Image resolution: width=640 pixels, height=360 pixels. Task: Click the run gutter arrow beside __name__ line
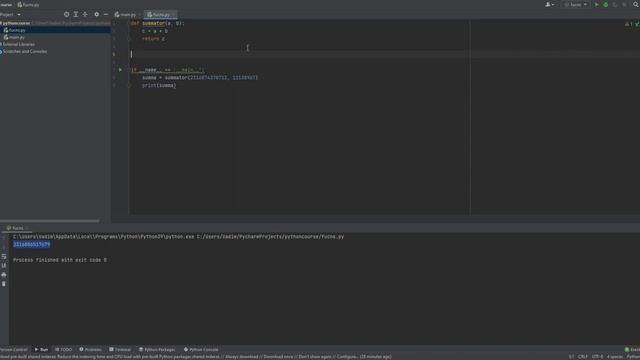tap(120, 70)
